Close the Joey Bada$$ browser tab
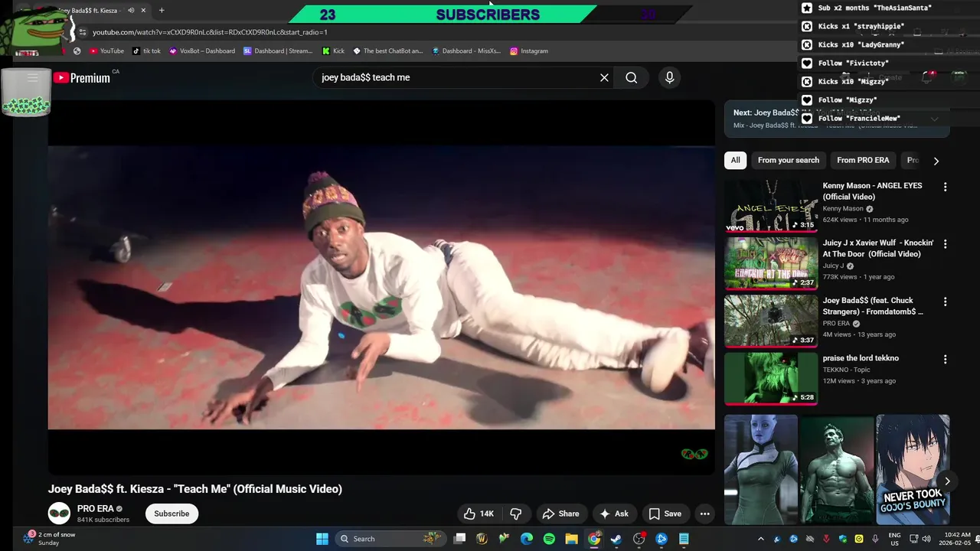 (144, 11)
